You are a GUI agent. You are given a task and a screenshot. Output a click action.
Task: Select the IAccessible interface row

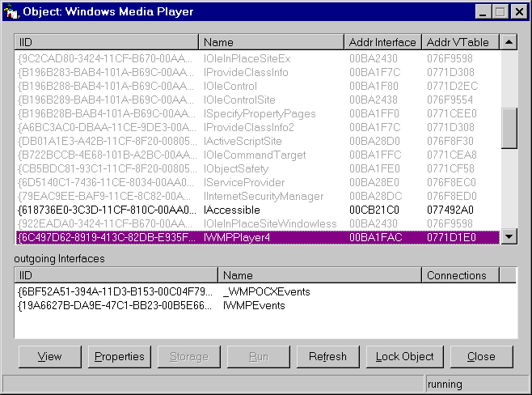(258, 210)
